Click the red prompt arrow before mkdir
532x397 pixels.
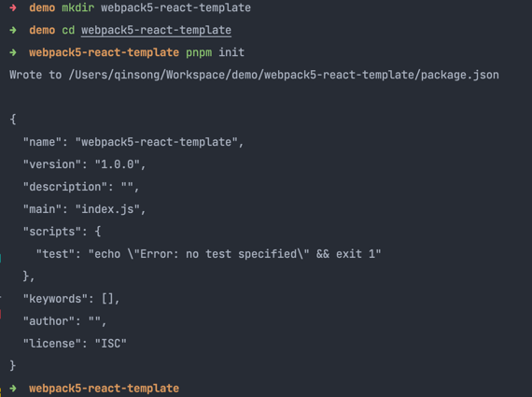13,7
